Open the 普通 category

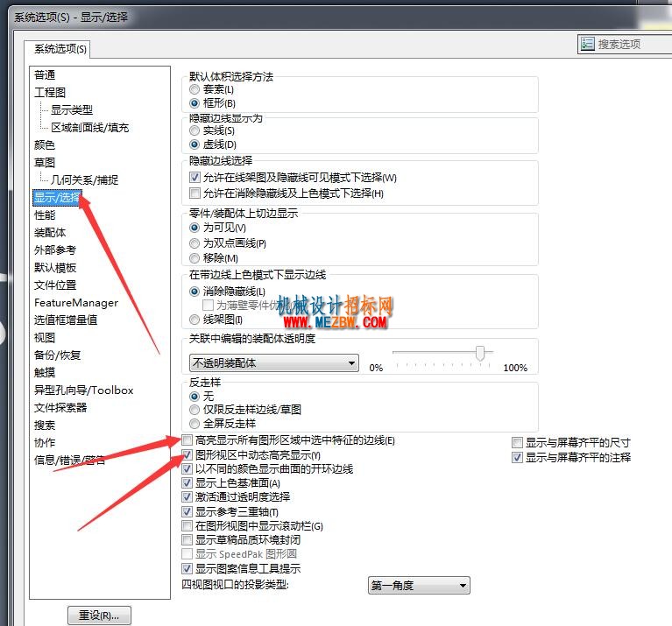pyautogui.click(x=45, y=75)
